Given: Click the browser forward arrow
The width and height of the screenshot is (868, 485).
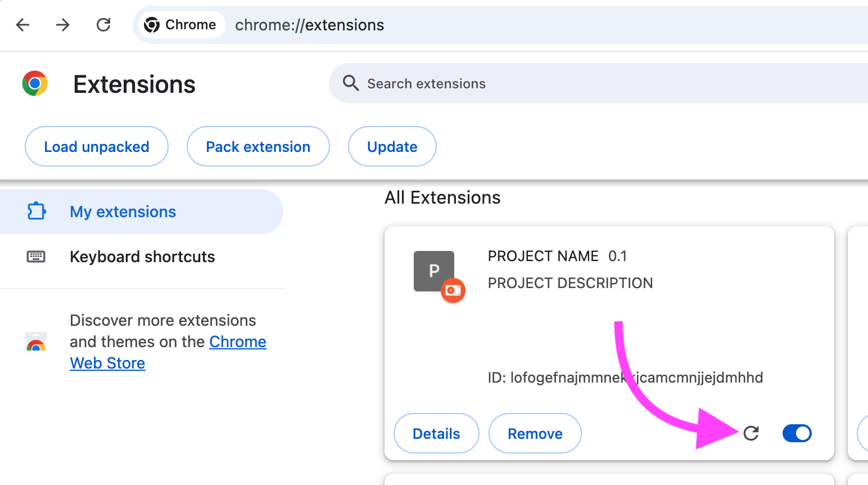Looking at the screenshot, I should click(x=63, y=25).
